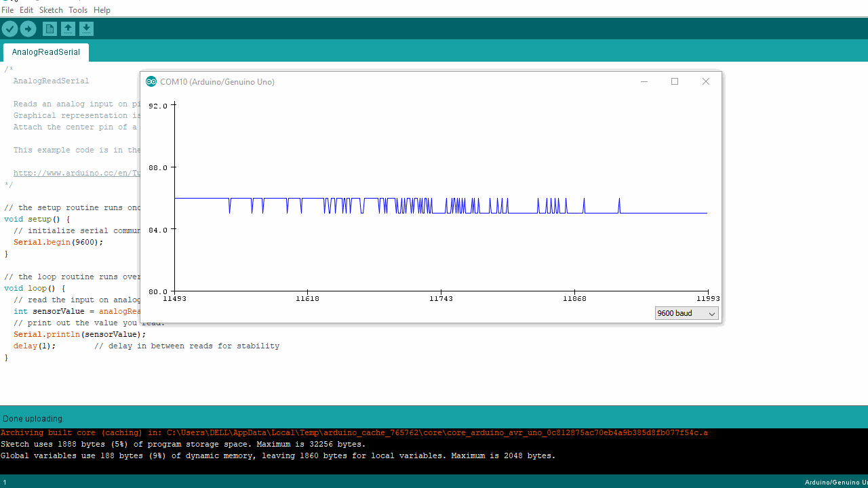Click the 'This example code is in' comment line
This screenshot has width=868, height=488.
pos(77,150)
